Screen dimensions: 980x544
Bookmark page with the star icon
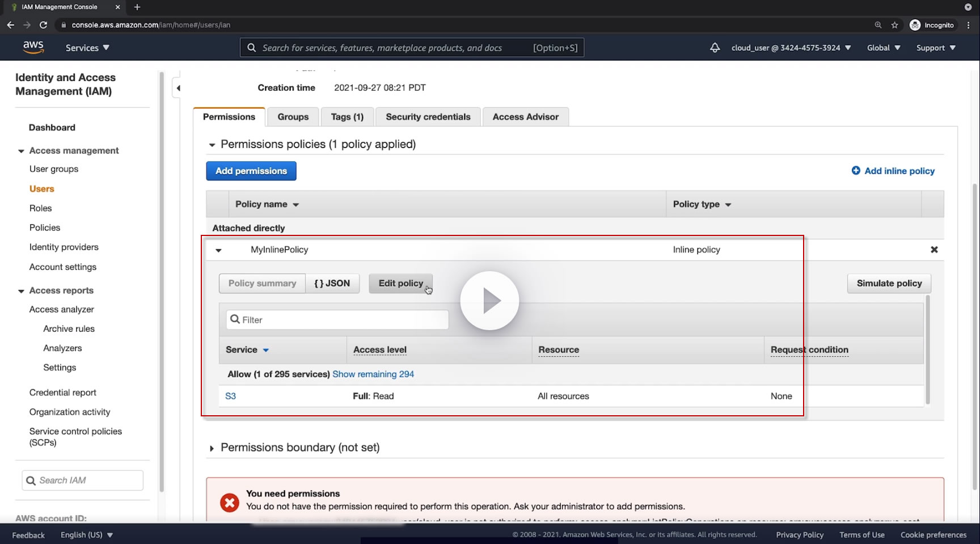[x=895, y=25]
